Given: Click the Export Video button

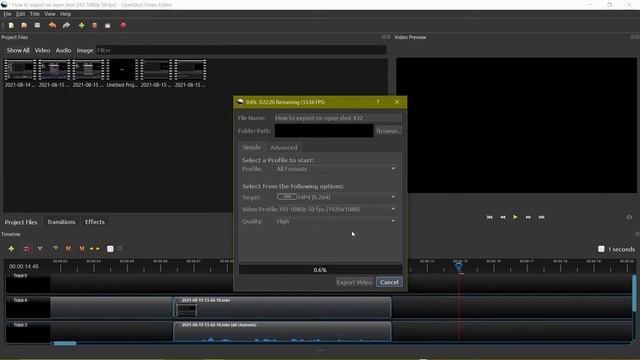Looking at the screenshot, I should coord(354,282).
